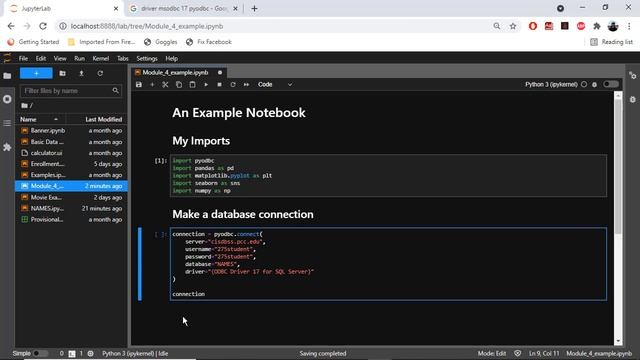The image size is (640, 360).
Task: Open the Kernel menu
Action: click(101, 59)
